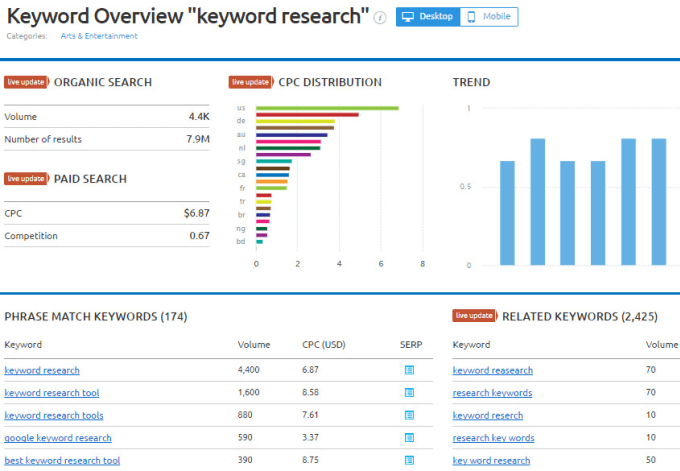Open the related keyword 'research key words'
Image resolution: width=680 pixels, height=471 pixels.
pyautogui.click(x=493, y=438)
